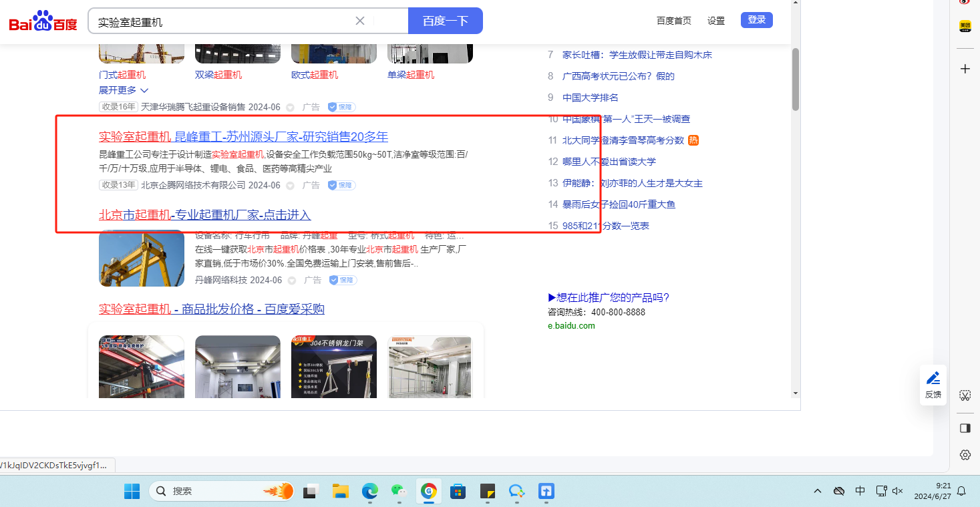
Task: Toggle the sidebar panel layout icon
Action: [x=965, y=428]
